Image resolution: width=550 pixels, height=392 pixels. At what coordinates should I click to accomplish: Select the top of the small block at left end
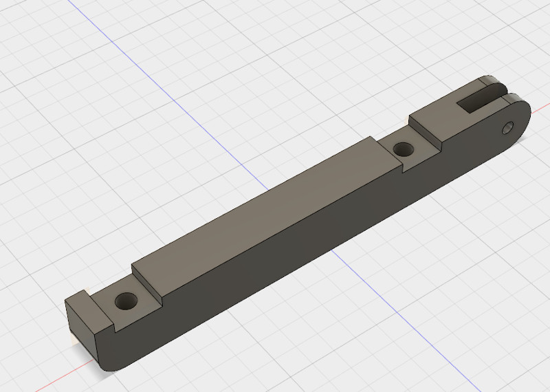tap(89, 311)
